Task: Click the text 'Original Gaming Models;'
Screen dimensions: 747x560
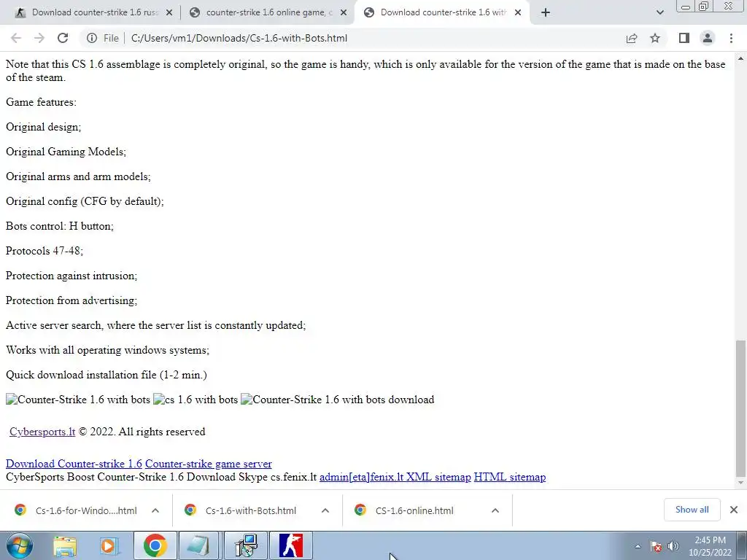Action: [x=66, y=152]
